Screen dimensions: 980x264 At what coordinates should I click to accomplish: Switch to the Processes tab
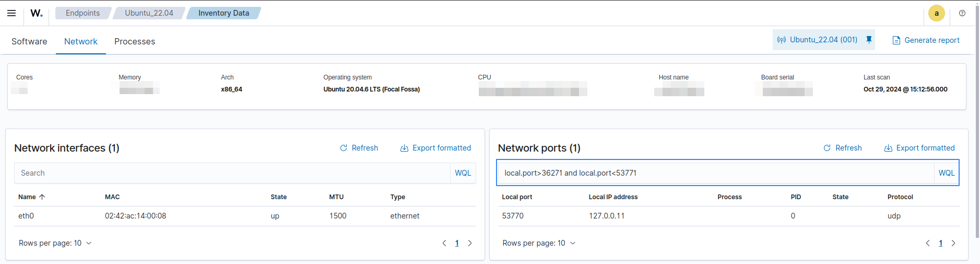pos(135,41)
